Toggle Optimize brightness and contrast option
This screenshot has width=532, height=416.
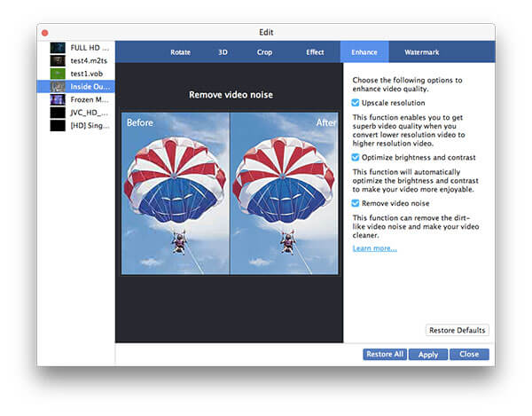point(356,158)
